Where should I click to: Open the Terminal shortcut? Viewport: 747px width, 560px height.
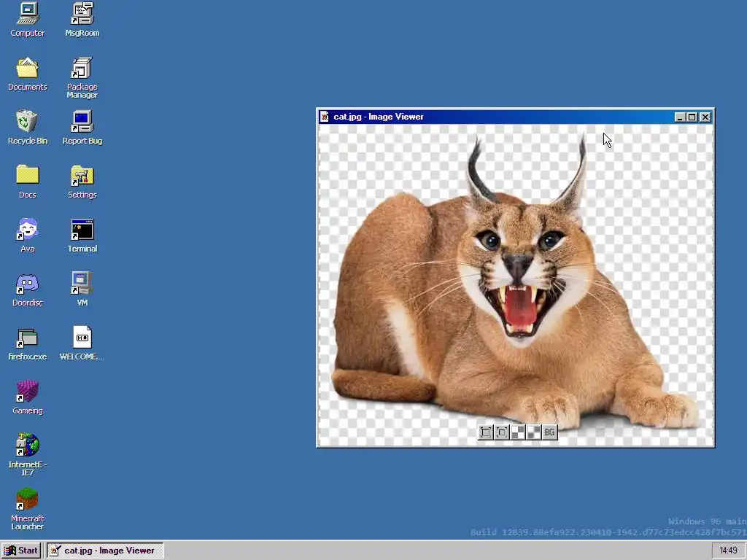(x=82, y=236)
